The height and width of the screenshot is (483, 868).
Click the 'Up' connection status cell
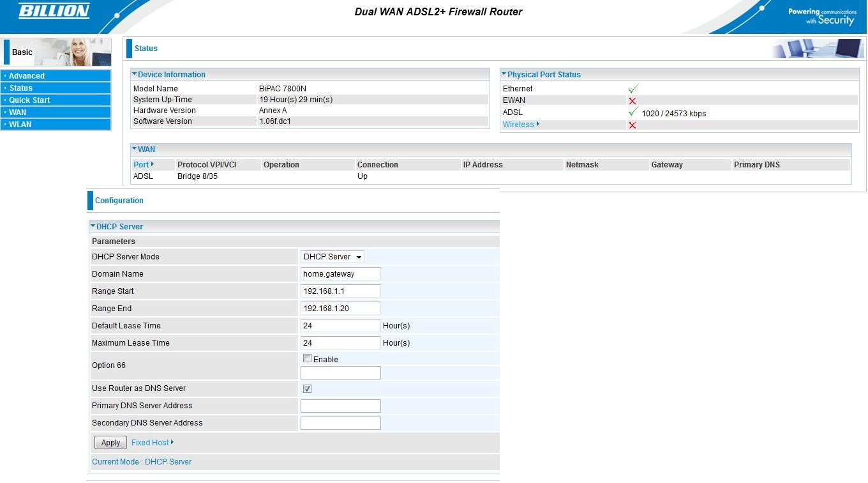pos(363,176)
